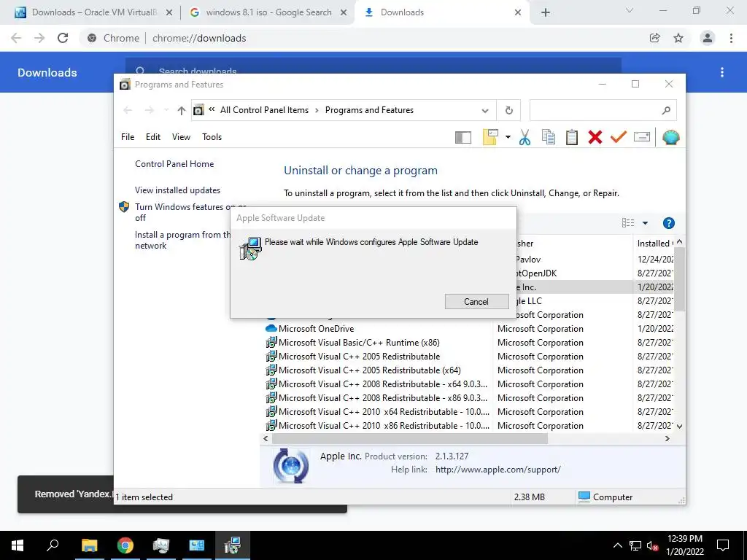This screenshot has height=560, width=747.
Task: Click the envelope-shaped toolbar icon
Action: click(642, 137)
